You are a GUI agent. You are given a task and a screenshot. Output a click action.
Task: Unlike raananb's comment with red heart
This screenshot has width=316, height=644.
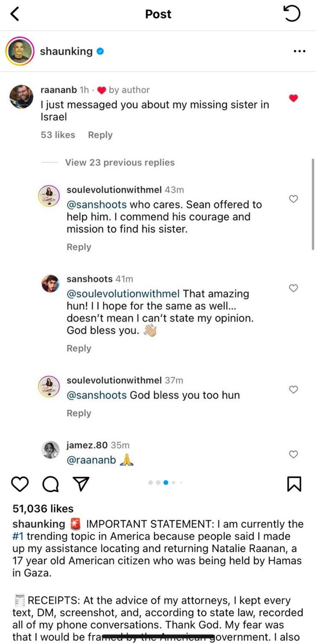(293, 98)
